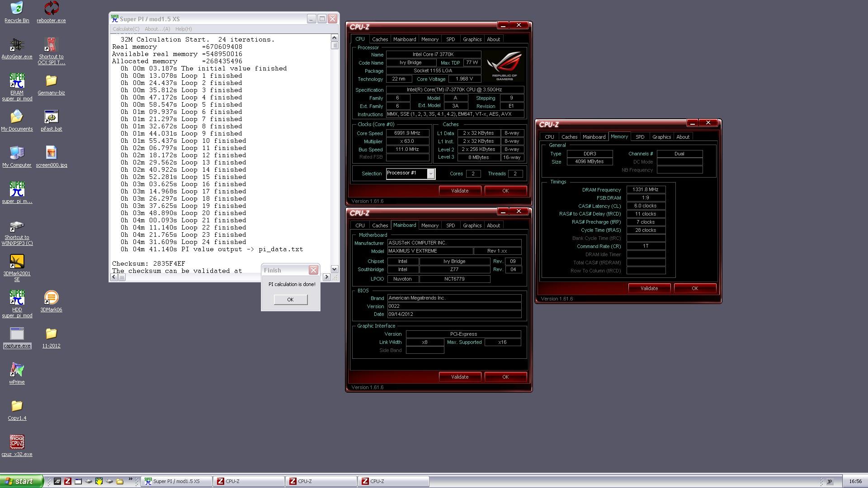Click the folder quick launch icon
The width and height of the screenshot is (868, 488).
point(120,481)
